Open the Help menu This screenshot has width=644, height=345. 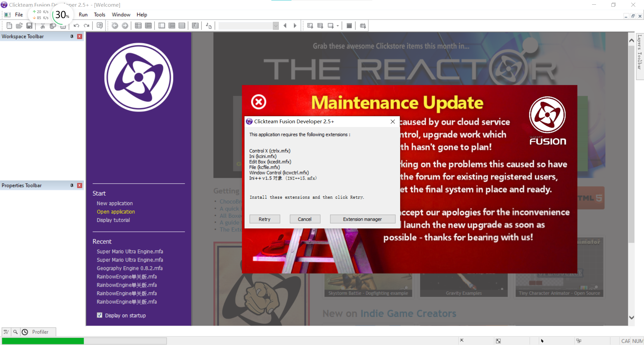(142, 15)
